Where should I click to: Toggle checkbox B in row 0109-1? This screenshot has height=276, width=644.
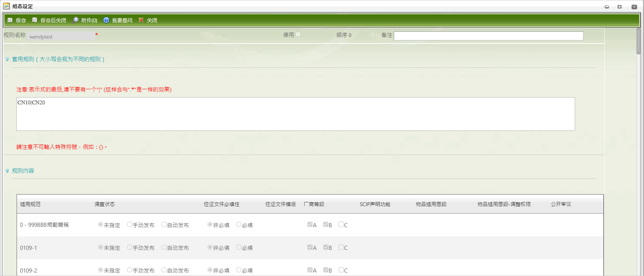pyautogui.click(x=326, y=247)
